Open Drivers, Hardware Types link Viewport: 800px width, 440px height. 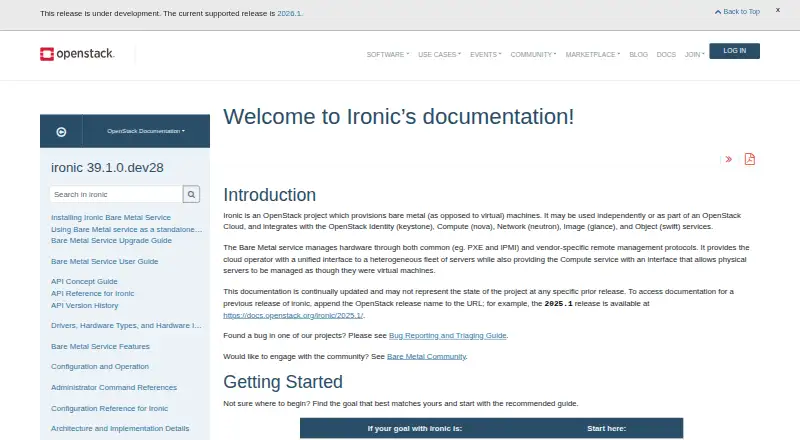click(x=126, y=325)
